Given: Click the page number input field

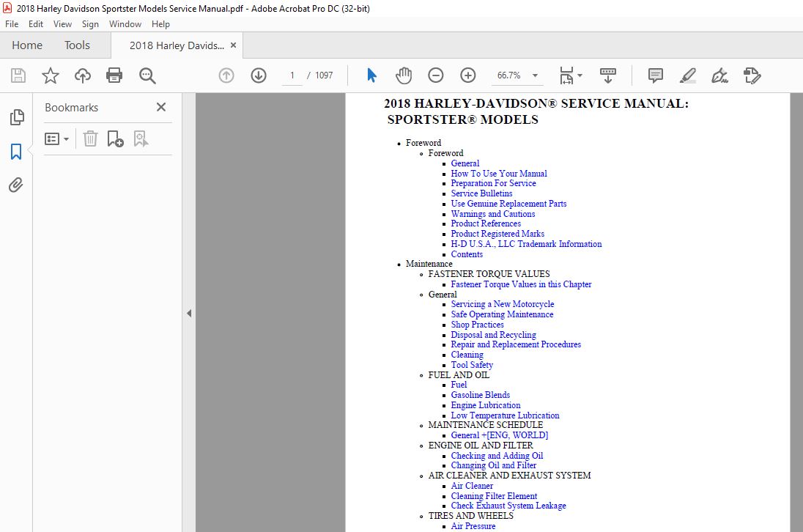Looking at the screenshot, I should (x=292, y=75).
